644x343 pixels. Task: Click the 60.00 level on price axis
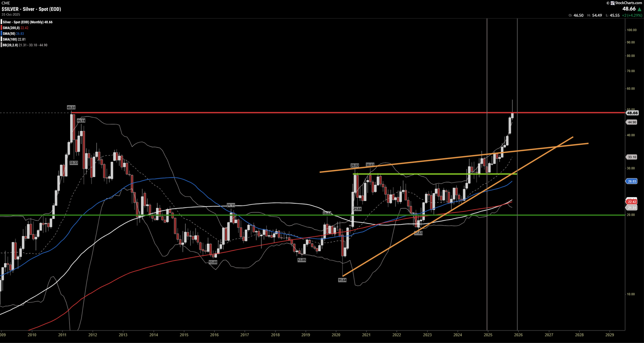point(631,89)
